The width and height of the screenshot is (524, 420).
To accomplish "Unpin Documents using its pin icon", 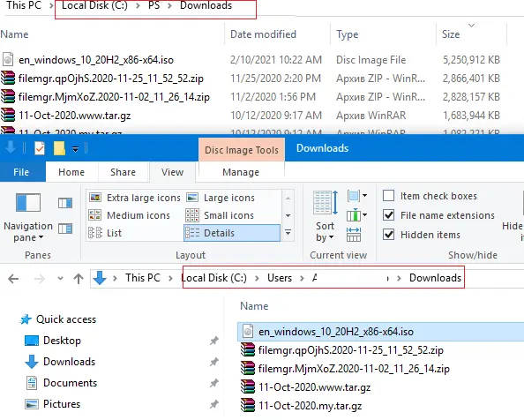I will tap(213, 383).
